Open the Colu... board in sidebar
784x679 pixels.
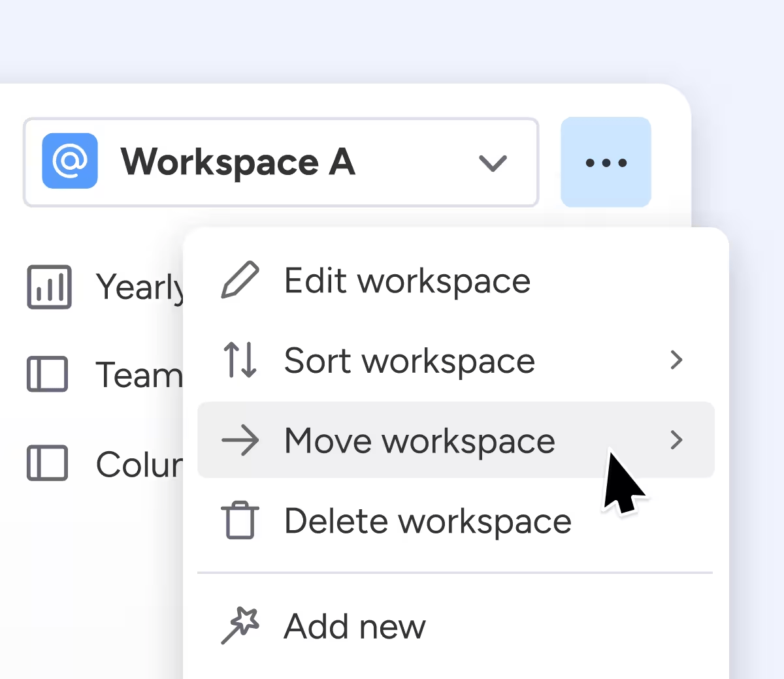(x=105, y=464)
